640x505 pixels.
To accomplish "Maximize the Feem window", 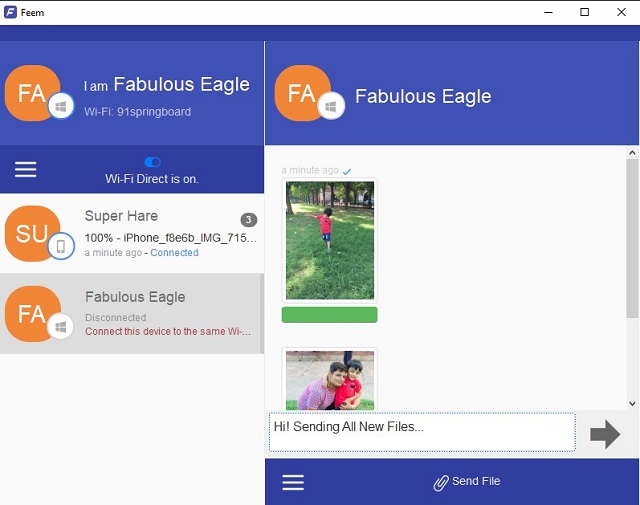I will [x=584, y=12].
